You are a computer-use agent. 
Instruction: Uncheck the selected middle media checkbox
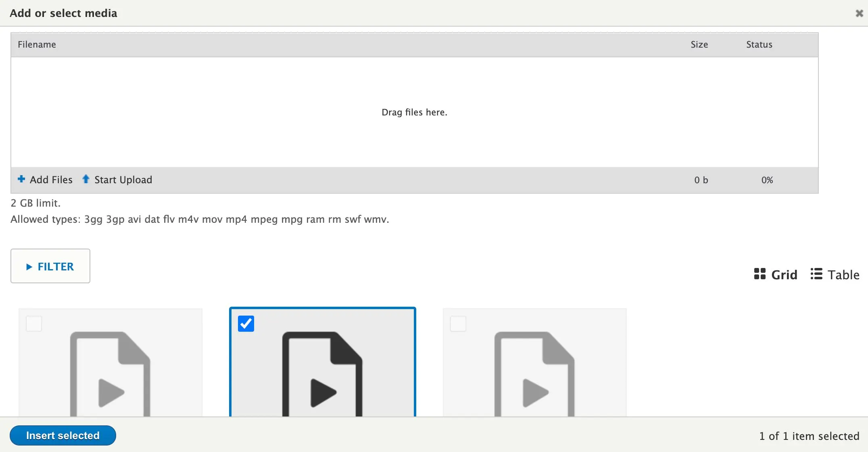coord(246,324)
